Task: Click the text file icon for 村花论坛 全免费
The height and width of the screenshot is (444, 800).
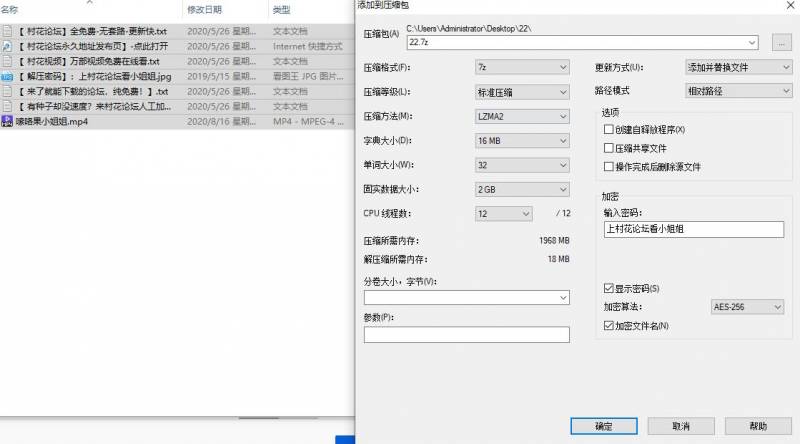Action: click(x=7, y=31)
